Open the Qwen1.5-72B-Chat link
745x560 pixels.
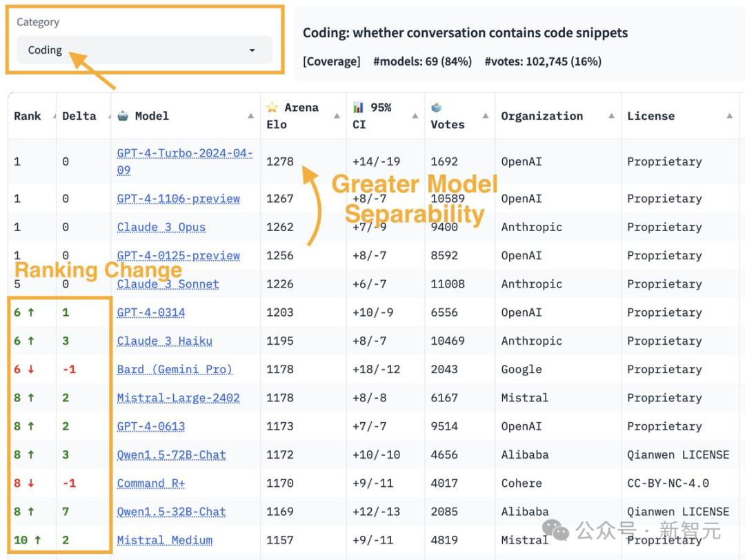pyautogui.click(x=171, y=454)
